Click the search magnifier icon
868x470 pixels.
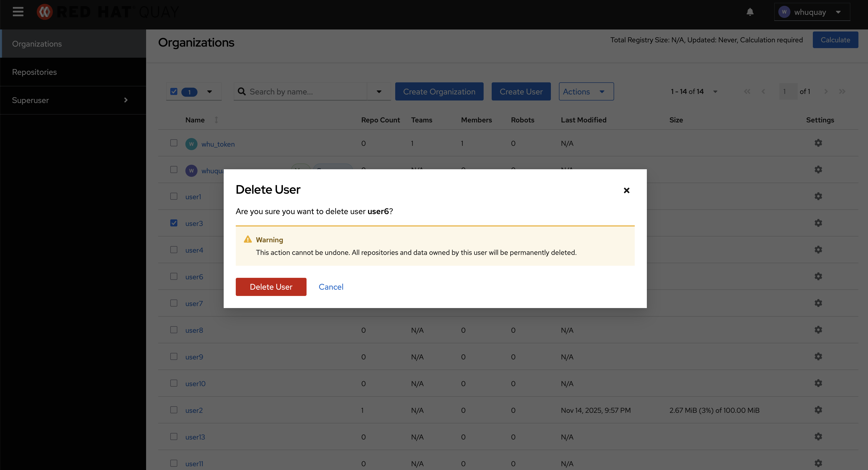click(242, 92)
